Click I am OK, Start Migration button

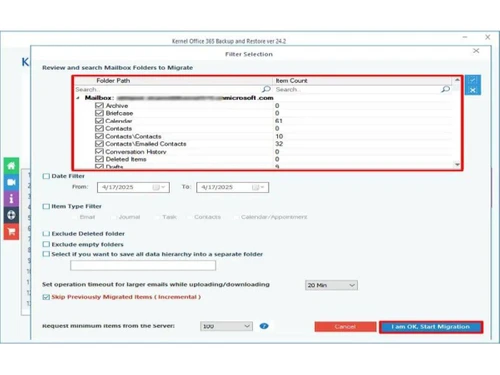click(x=431, y=327)
